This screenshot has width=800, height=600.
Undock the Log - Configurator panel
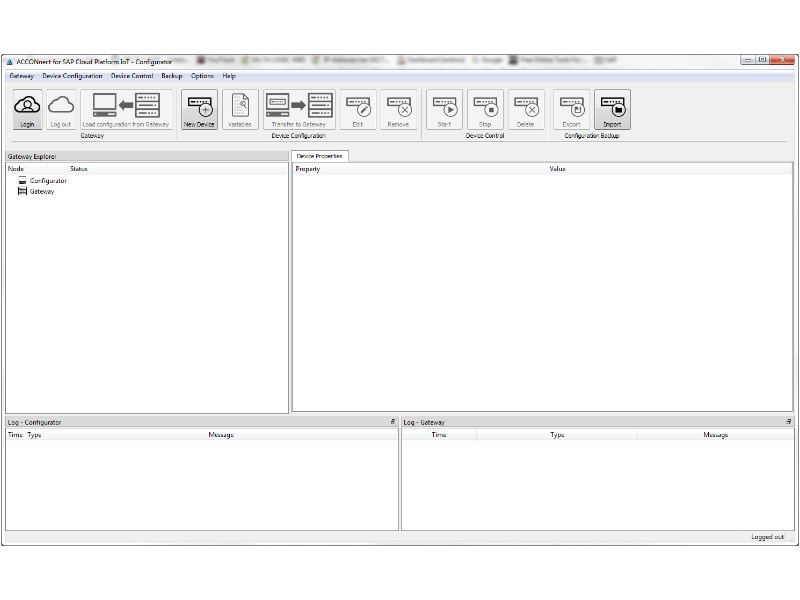coord(393,422)
